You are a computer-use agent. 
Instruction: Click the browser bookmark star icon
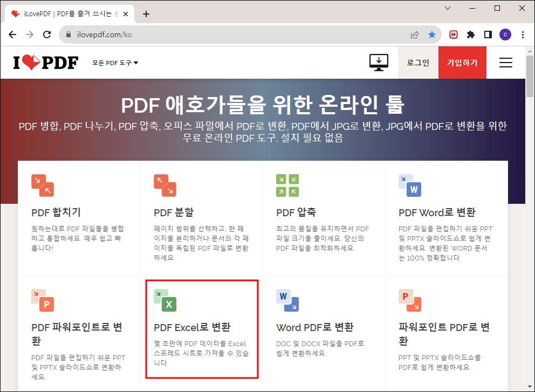point(432,34)
